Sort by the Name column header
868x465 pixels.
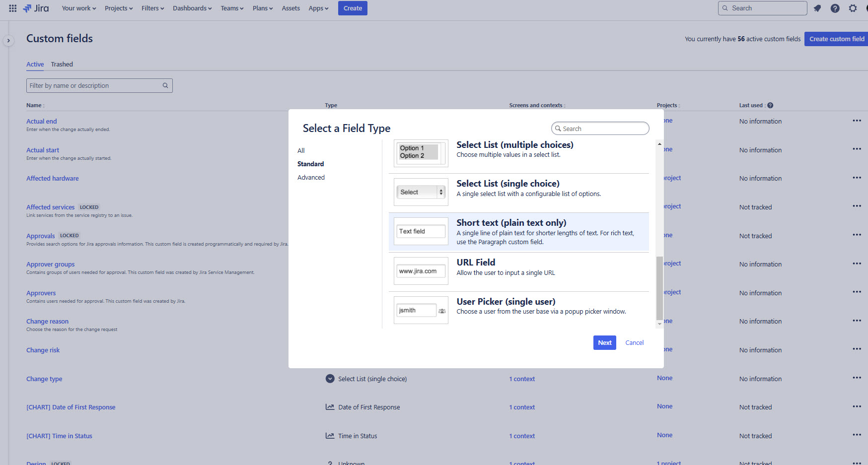tap(35, 105)
